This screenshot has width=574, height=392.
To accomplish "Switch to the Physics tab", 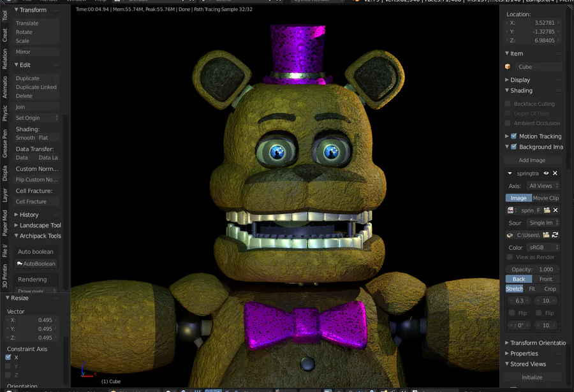I will point(4,113).
